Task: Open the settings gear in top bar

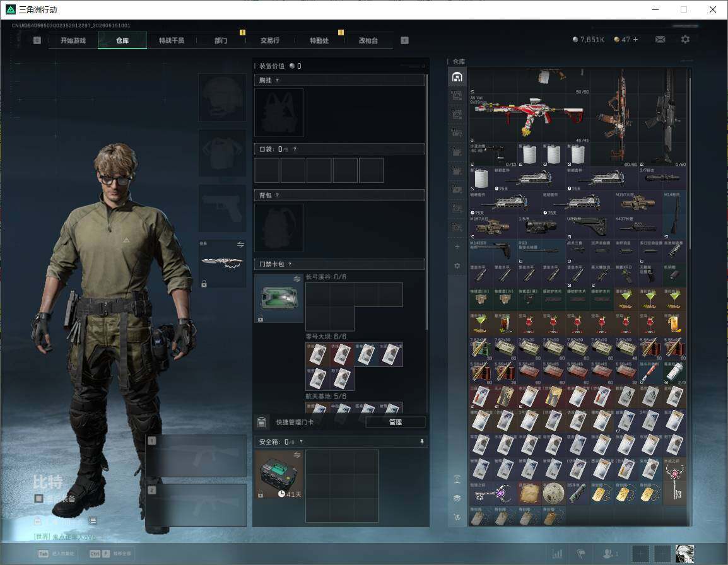Action: [x=685, y=40]
